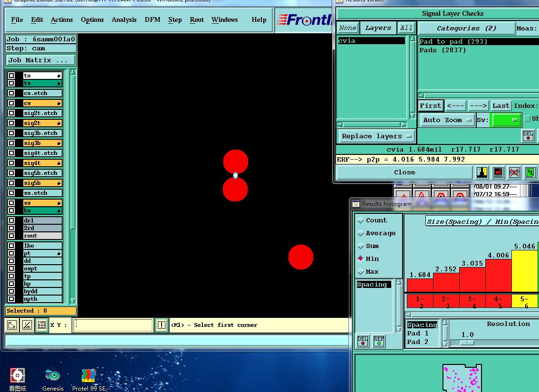Click the Job Matrix button
This screenshot has width=539, height=392.
click(40, 60)
